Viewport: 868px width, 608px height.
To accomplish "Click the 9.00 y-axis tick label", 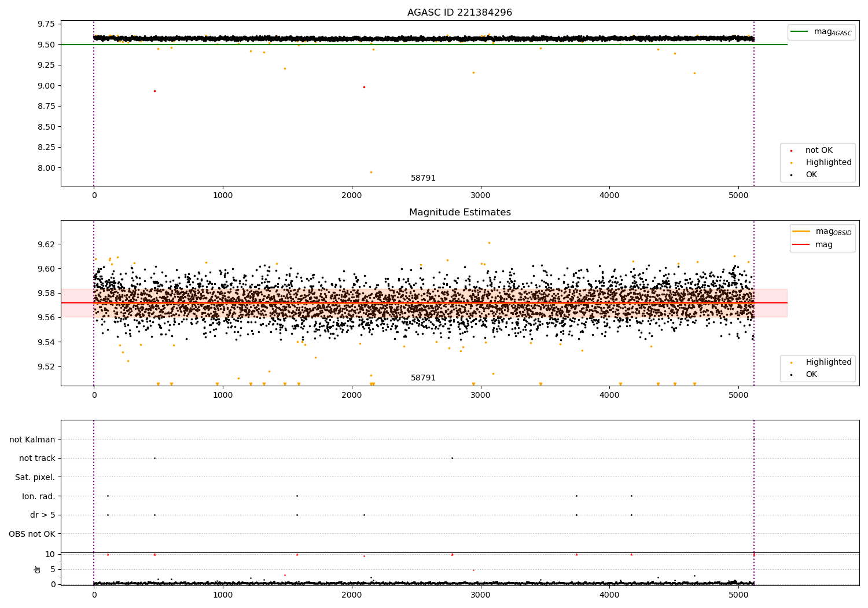I will coord(46,86).
